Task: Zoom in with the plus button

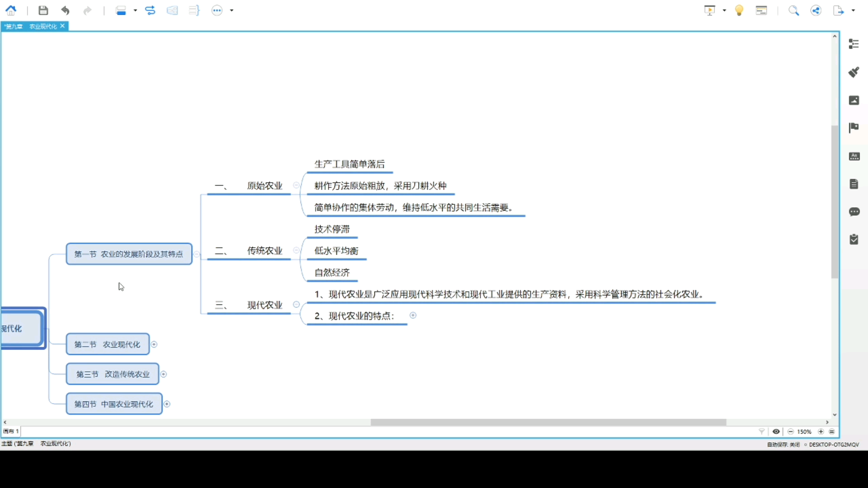Action: (x=821, y=432)
